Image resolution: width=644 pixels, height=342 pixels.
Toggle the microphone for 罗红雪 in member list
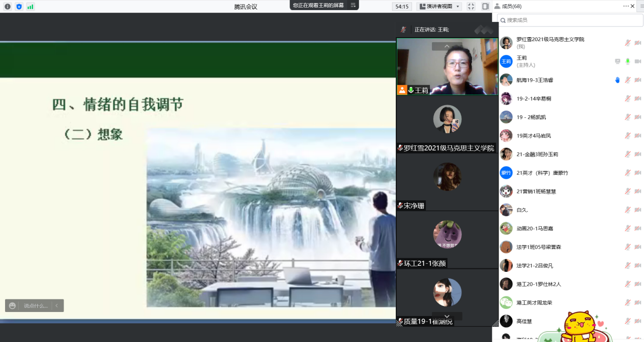coord(628,43)
